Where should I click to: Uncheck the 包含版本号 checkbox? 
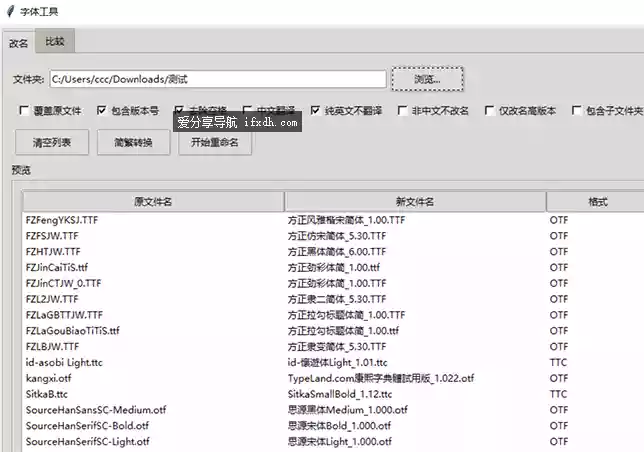(101, 110)
